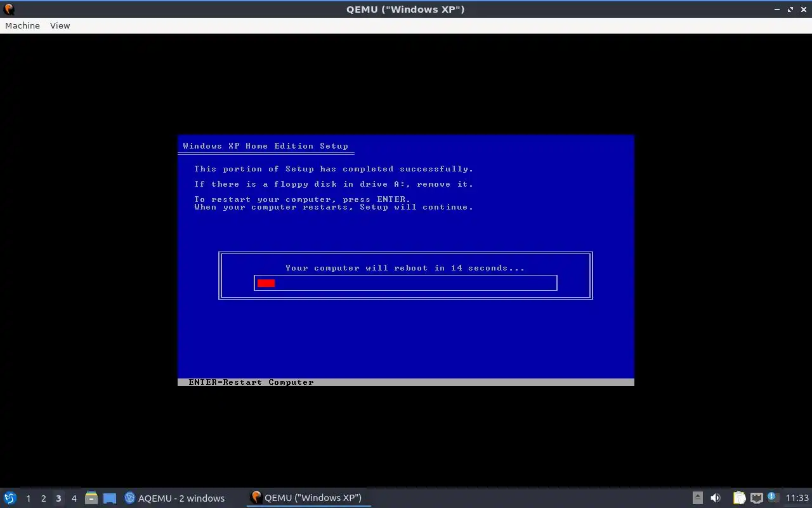Open the clipboard manager tray icon
Image resolution: width=812 pixels, height=508 pixels.
(x=739, y=498)
